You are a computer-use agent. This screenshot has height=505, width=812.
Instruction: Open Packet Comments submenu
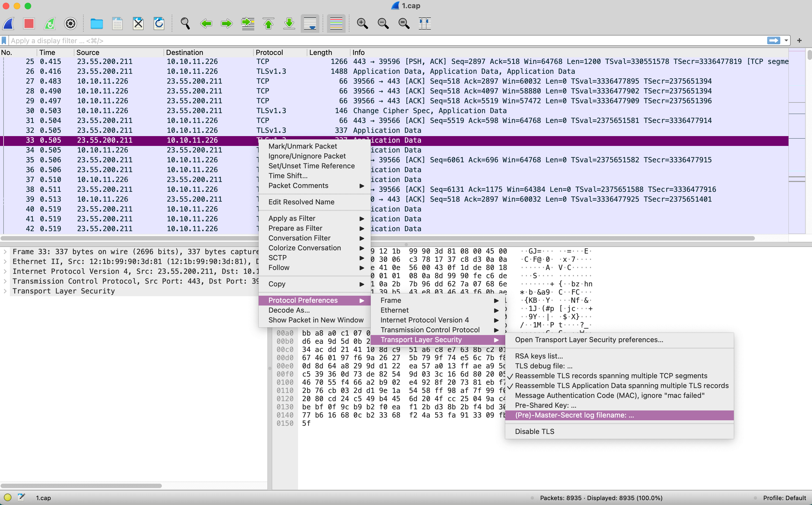(314, 186)
